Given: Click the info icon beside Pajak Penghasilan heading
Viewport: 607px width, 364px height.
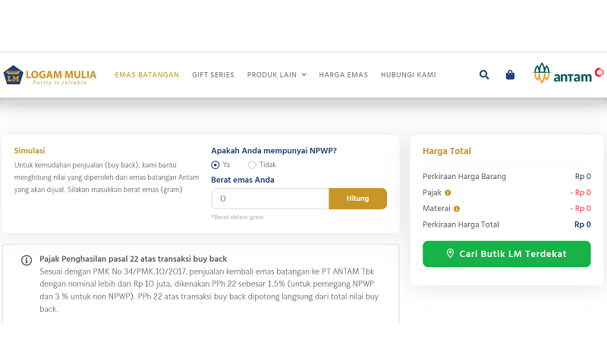Looking at the screenshot, I should [x=27, y=260].
